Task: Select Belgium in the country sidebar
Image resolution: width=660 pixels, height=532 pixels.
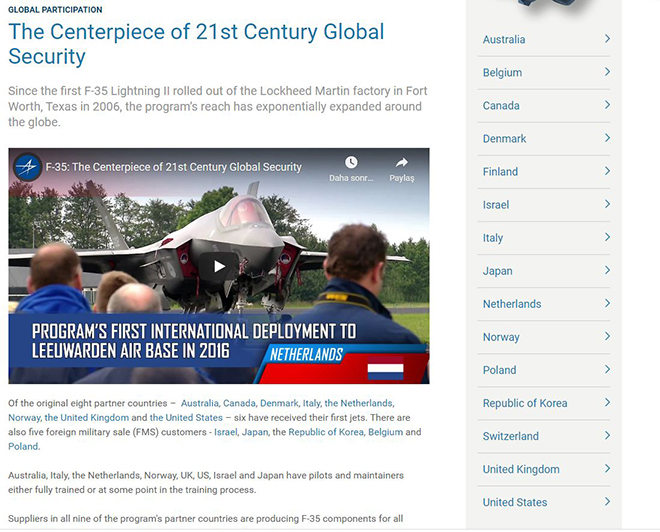Action: click(502, 72)
